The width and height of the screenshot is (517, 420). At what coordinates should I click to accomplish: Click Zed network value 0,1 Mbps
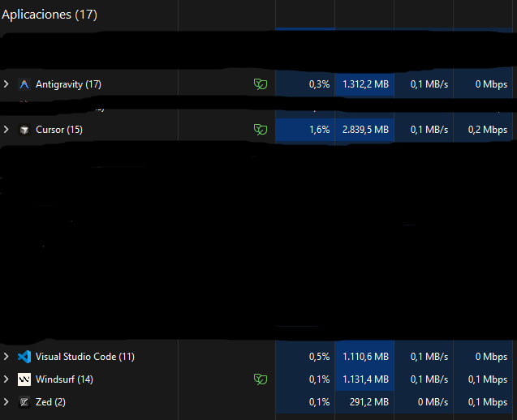[x=488, y=402]
